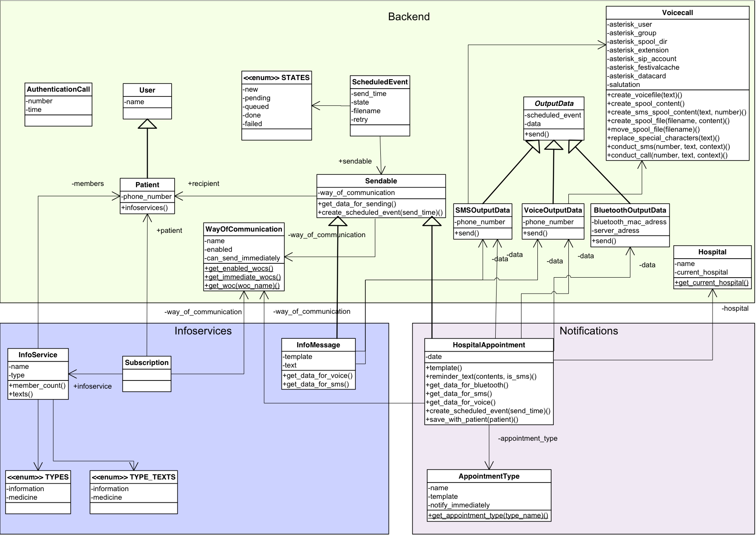Click the TYPES enum header
Screen dimensions: 756x535
(x=38, y=477)
